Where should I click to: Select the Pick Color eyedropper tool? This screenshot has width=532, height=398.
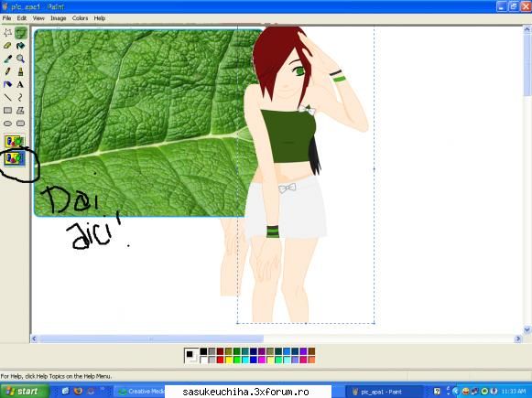coord(7,59)
